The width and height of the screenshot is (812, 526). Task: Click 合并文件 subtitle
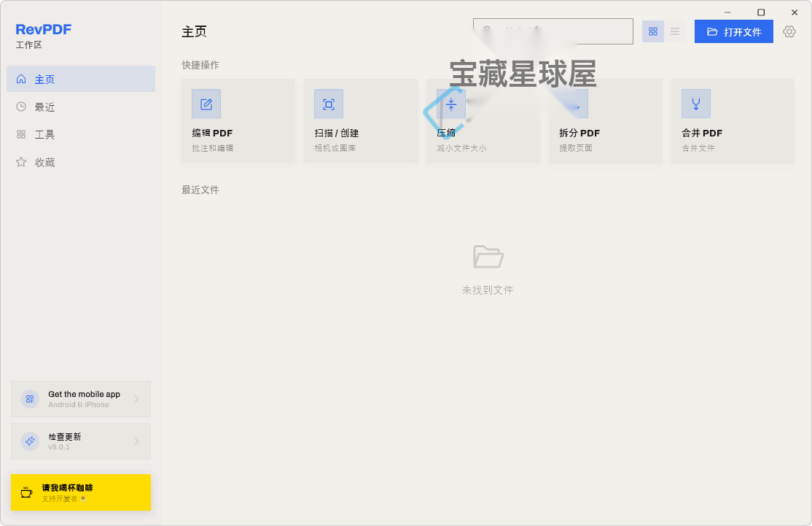tap(698, 148)
